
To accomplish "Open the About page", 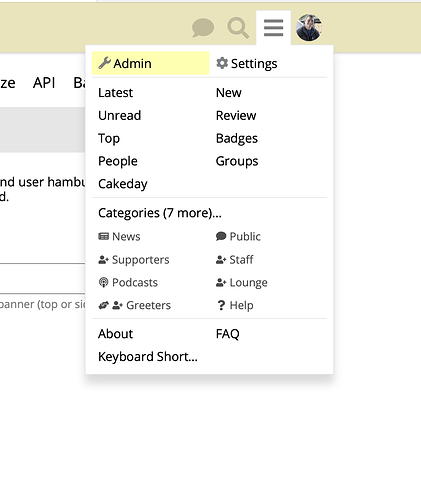I will pyautogui.click(x=115, y=334).
